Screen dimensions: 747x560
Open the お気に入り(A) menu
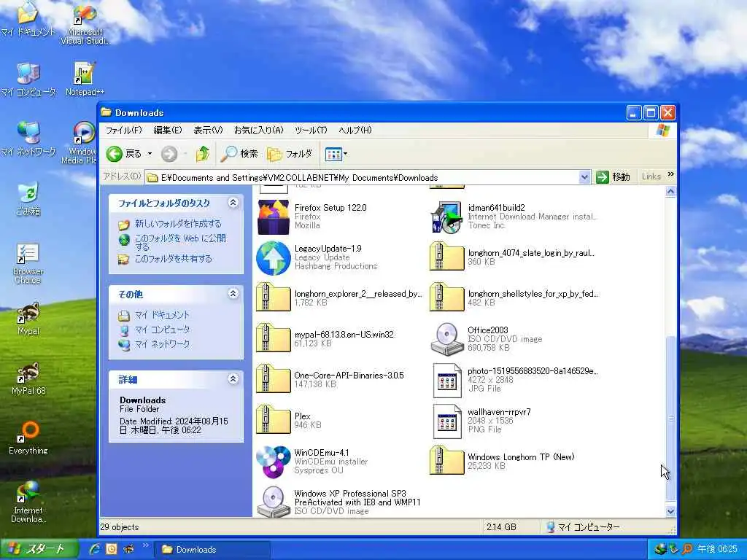[259, 130]
